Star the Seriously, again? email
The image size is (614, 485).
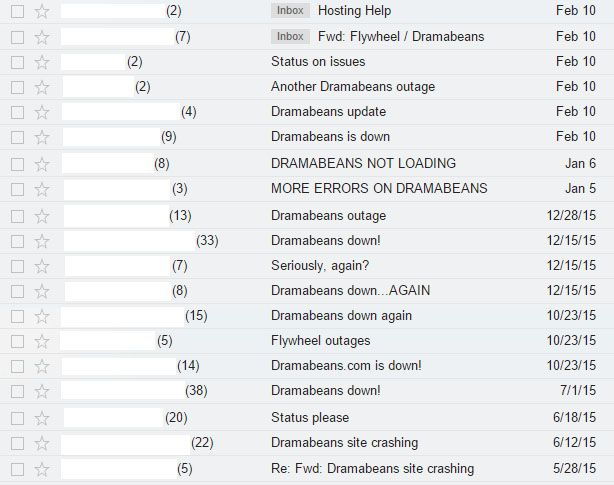42,267
